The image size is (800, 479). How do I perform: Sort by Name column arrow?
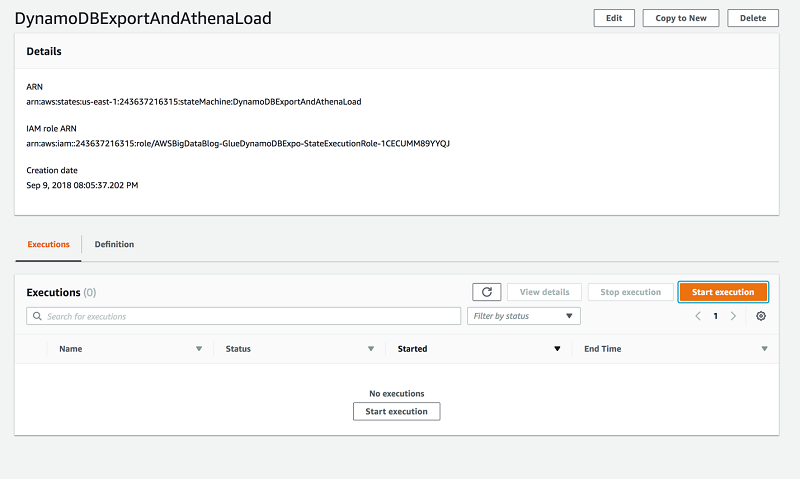(199, 349)
